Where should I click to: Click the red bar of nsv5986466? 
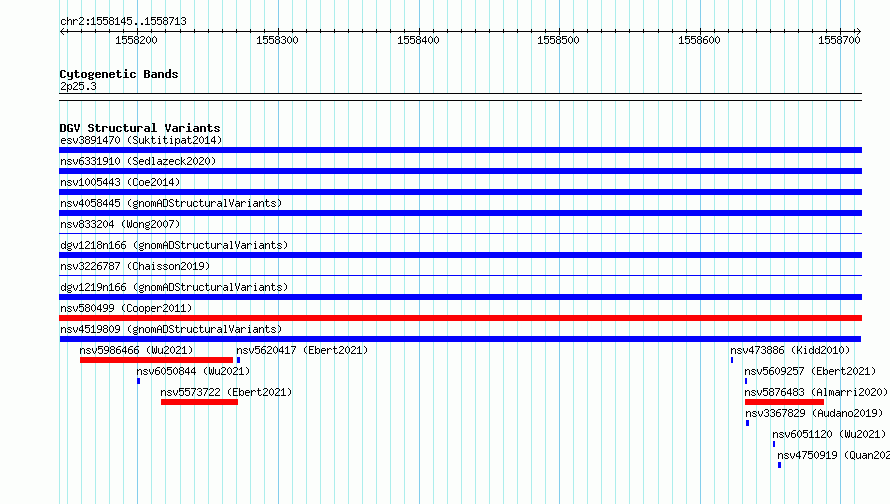(x=156, y=360)
